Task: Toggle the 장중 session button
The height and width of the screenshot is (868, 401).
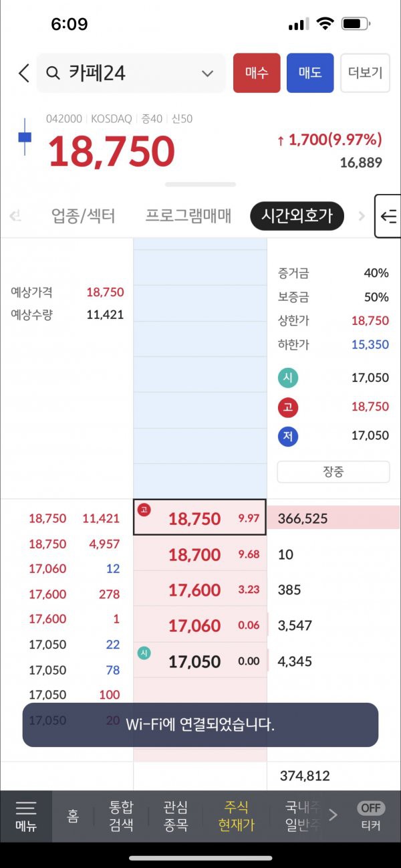Action: pyautogui.click(x=333, y=471)
